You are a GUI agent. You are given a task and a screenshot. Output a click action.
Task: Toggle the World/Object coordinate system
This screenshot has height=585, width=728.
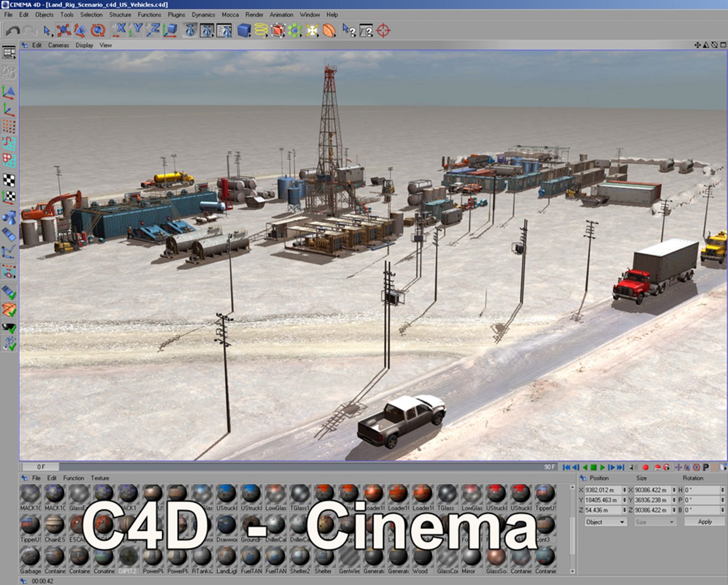pos(170,31)
